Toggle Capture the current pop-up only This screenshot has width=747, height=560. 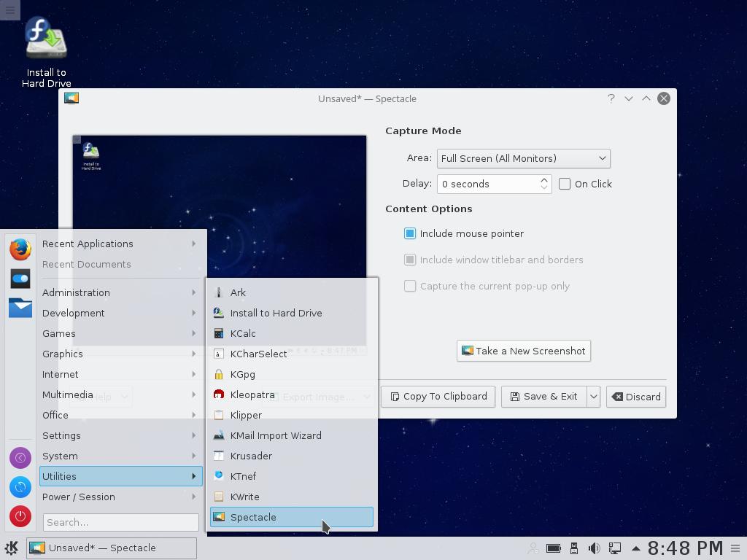[410, 286]
